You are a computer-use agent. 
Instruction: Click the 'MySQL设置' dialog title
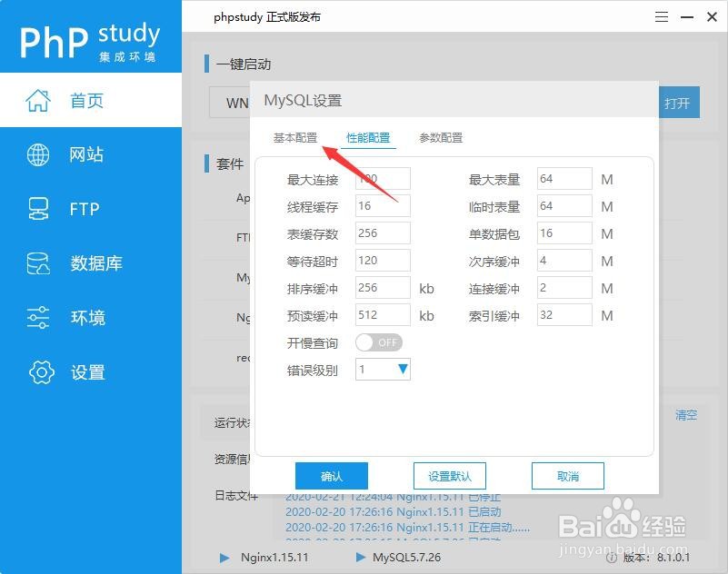(x=303, y=100)
